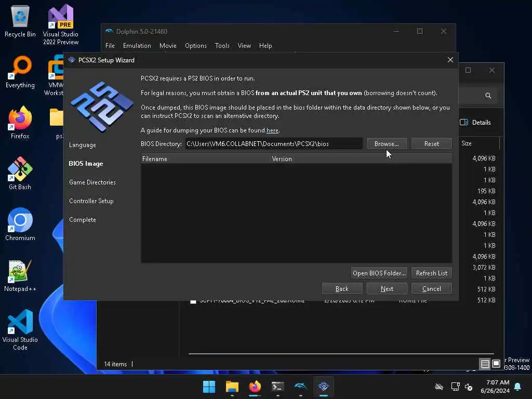Click Browse to choose BIOS directory
The image size is (532, 399).
387,144
